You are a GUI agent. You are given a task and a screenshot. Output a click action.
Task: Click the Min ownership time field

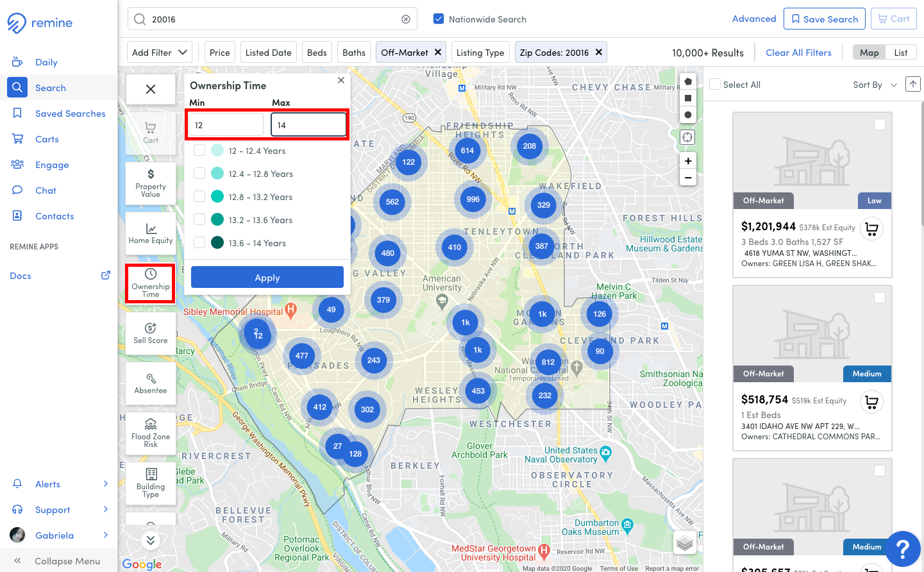pyautogui.click(x=226, y=125)
